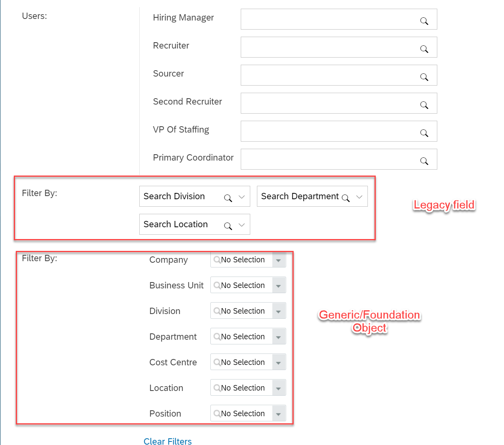
Task: Expand the Search Location chevron
Action: 242,225
